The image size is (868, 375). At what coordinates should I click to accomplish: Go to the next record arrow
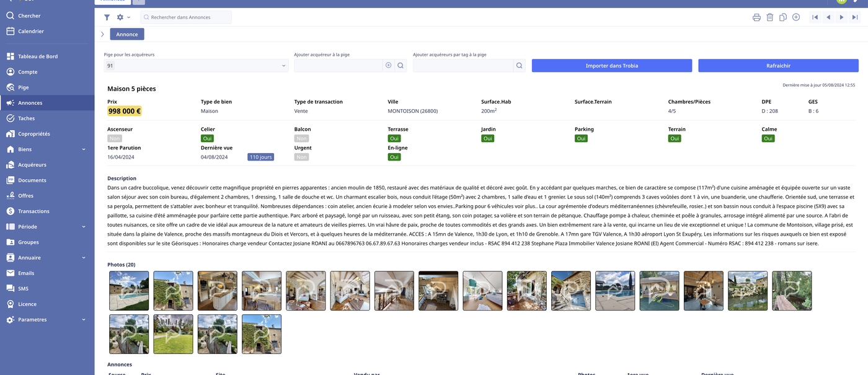(x=841, y=17)
